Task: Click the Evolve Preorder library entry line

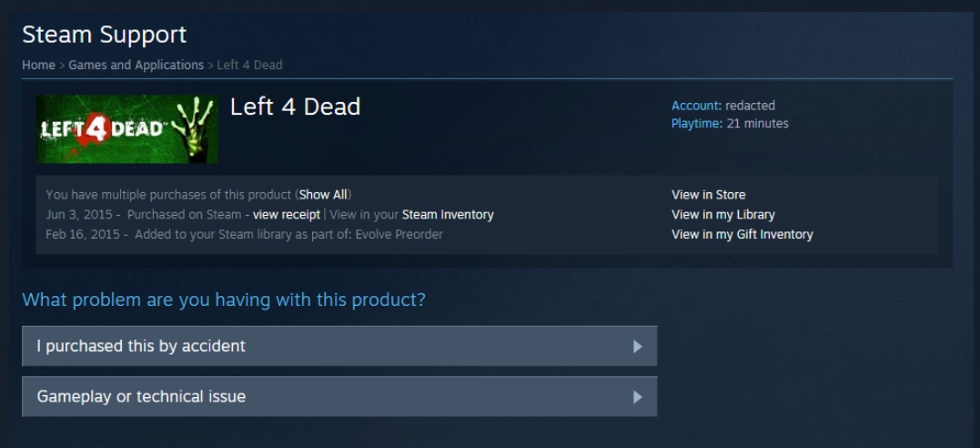Action: [245, 235]
